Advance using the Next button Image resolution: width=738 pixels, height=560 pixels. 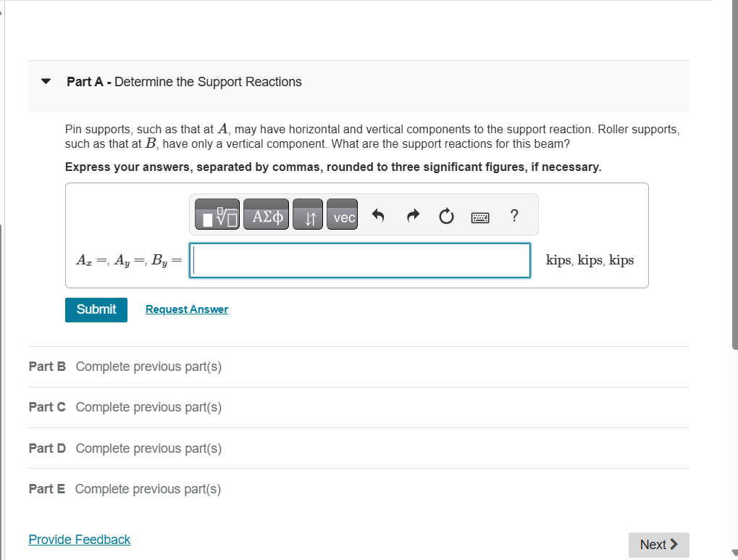pos(658,544)
